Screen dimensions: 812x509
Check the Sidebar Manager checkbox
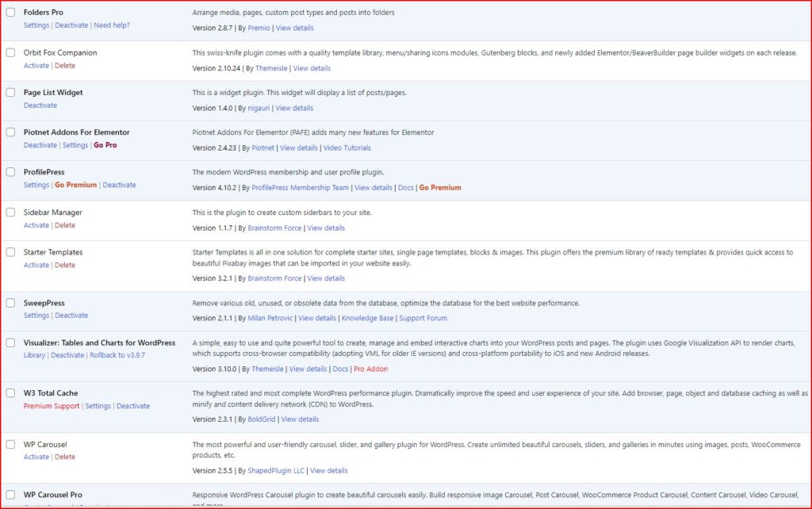(x=10, y=212)
